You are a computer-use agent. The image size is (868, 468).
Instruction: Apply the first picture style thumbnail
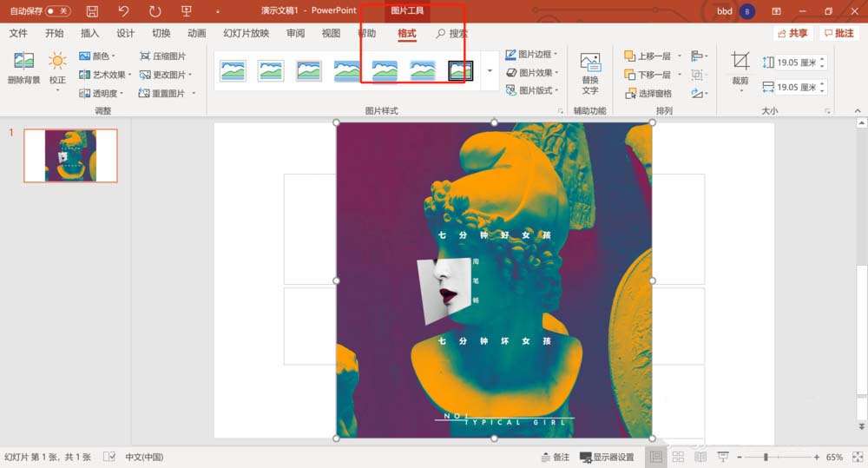[x=233, y=71]
